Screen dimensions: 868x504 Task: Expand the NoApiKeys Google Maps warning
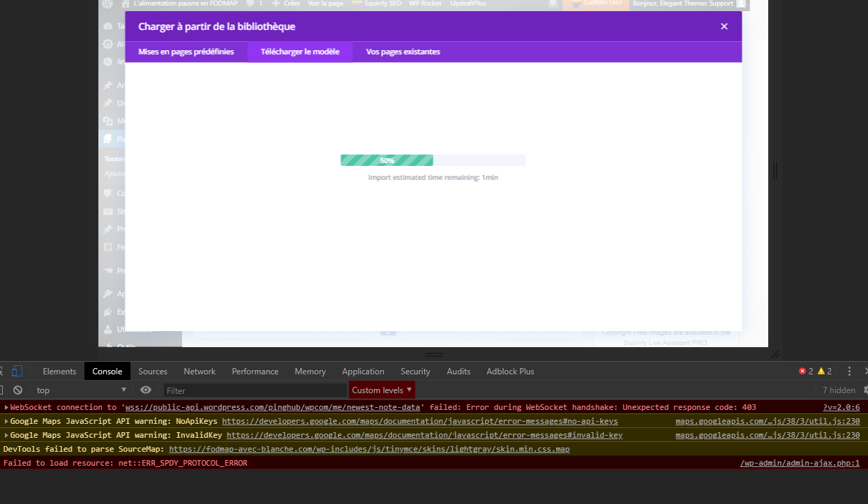click(6, 421)
